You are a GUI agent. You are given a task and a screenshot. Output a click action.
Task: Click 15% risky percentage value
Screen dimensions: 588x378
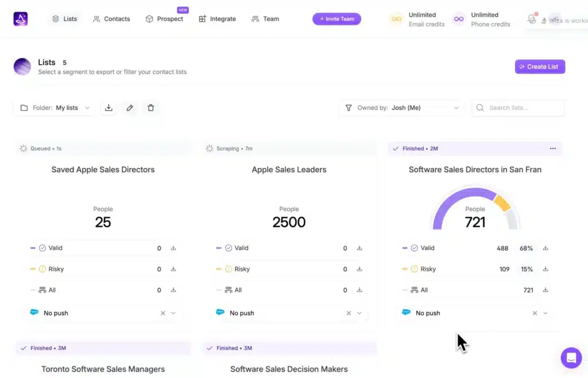(527, 270)
